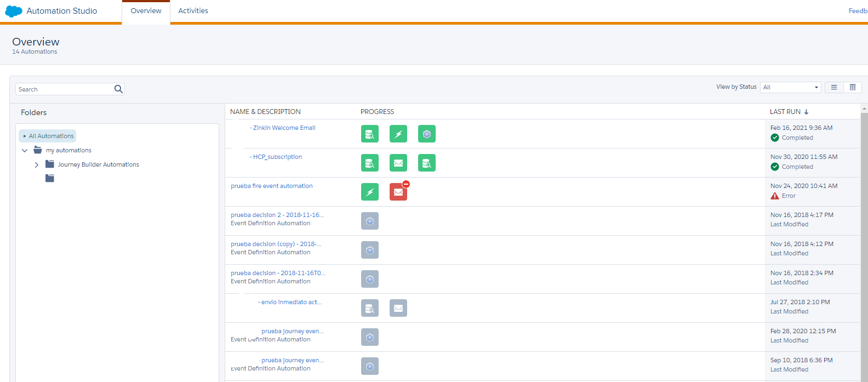Expand the Journey Builder Automations chevron
Screen dimensions: 868x382
click(x=37, y=164)
